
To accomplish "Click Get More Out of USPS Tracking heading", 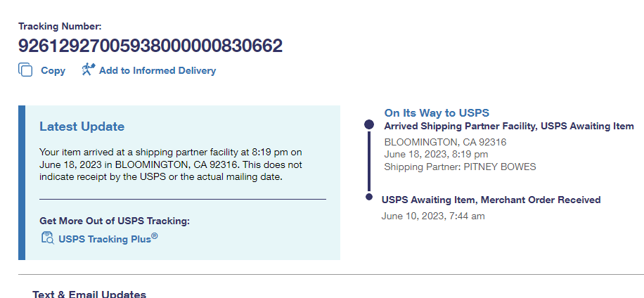I will [x=115, y=221].
